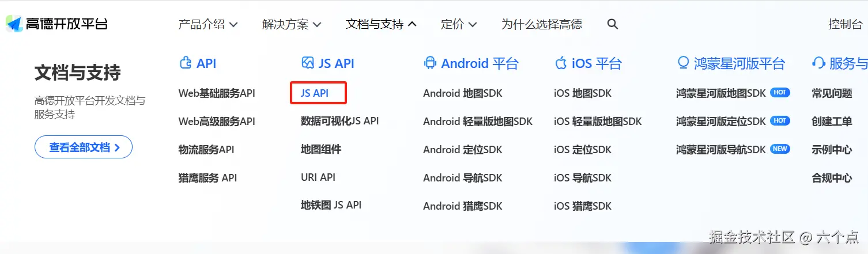Expand the 解决方案 dropdown menu
The image size is (868, 254).
point(292,24)
